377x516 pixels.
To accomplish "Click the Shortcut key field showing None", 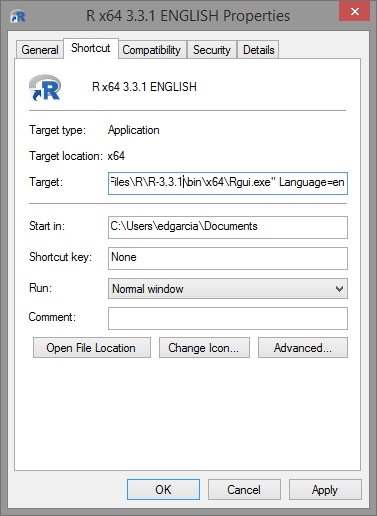I will [228, 258].
